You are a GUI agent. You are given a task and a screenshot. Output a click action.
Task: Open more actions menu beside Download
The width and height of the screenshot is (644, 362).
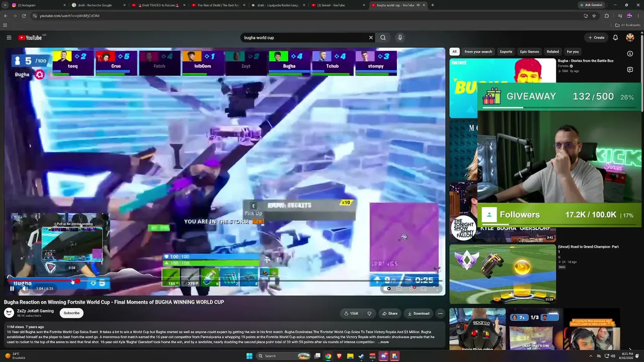[x=440, y=313]
